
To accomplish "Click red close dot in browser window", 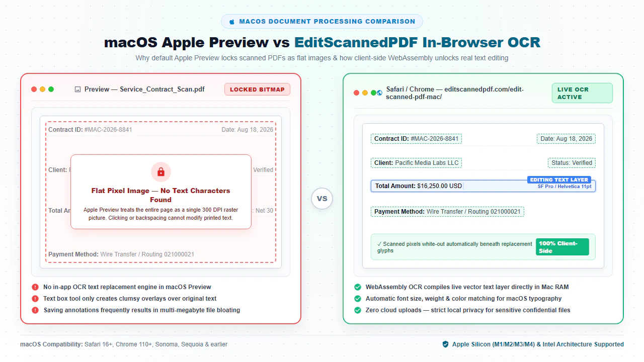I will (x=357, y=93).
